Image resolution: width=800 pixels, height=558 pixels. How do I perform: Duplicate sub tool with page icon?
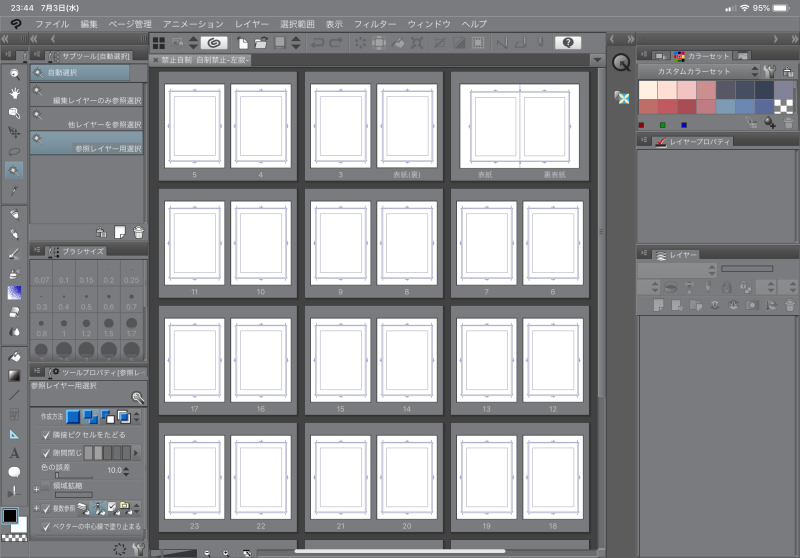119,233
